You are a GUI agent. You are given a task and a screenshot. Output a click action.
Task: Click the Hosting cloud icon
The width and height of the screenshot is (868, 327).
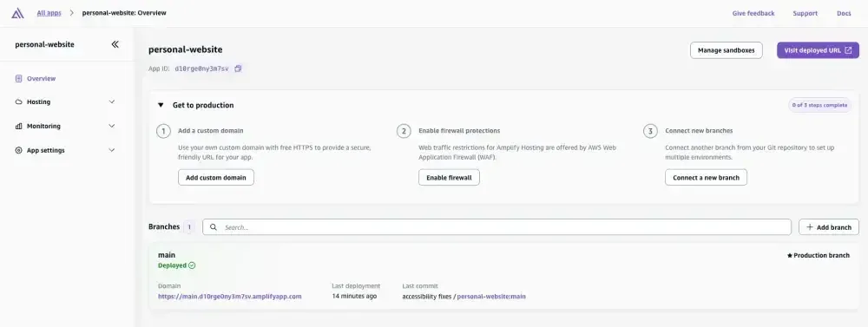tap(19, 101)
